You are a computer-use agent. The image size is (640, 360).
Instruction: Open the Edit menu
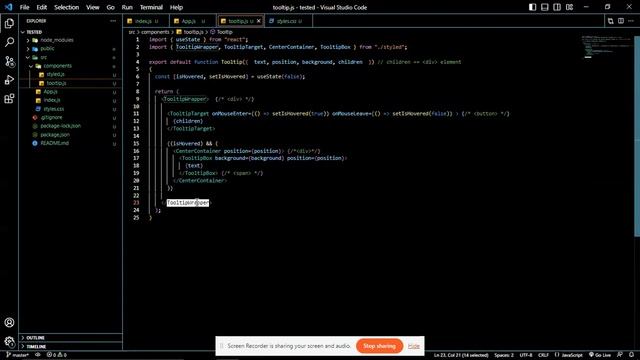click(42, 7)
